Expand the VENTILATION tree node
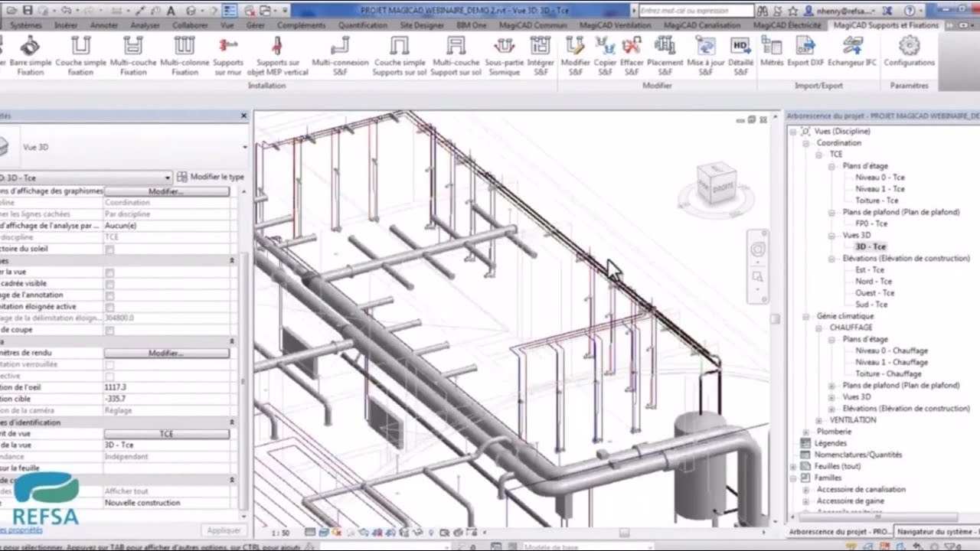The image size is (980, 551). [819, 420]
